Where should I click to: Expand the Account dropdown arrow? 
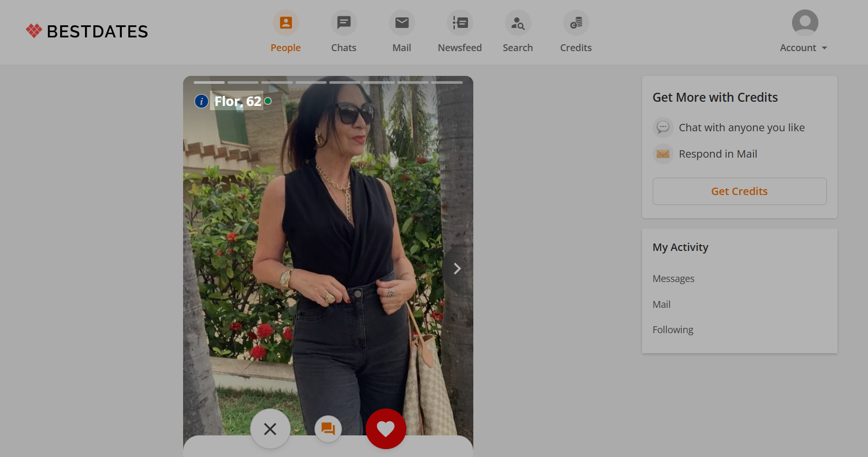824,48
